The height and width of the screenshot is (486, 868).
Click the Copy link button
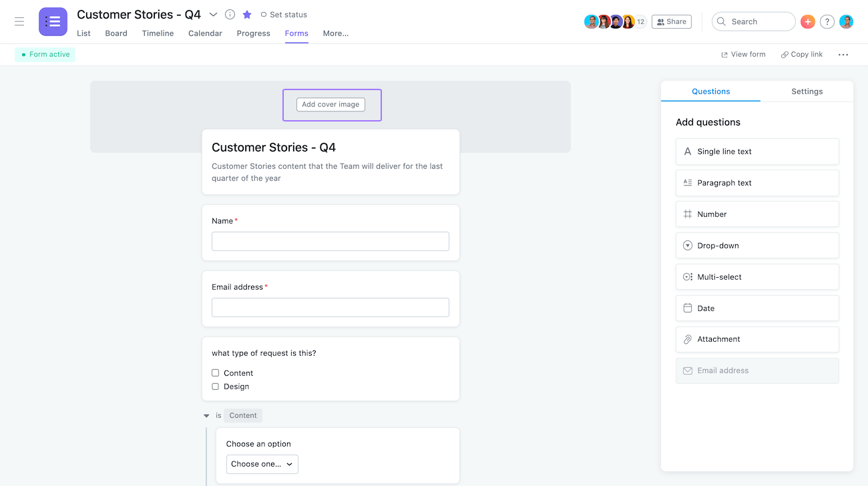802,55
